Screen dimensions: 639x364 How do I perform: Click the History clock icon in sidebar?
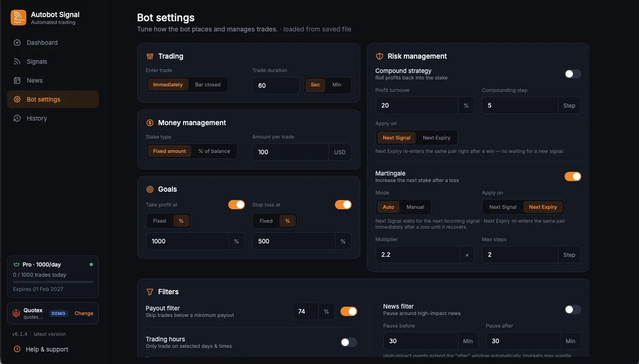tap(17, 118)
